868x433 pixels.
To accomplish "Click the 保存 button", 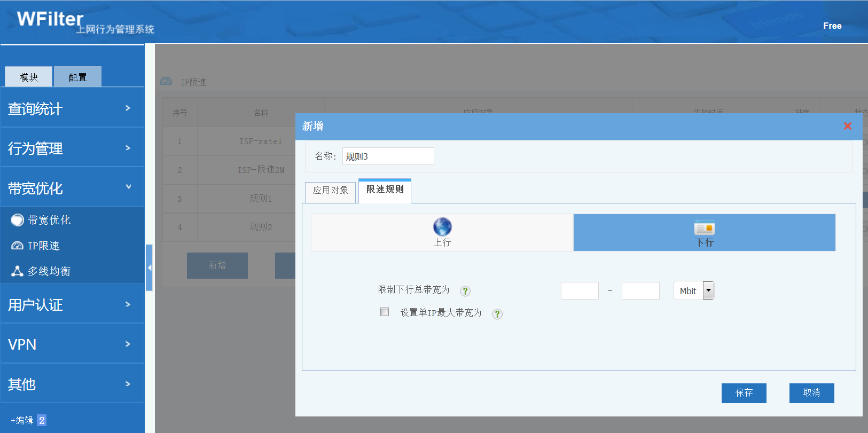I will point(744,393).
